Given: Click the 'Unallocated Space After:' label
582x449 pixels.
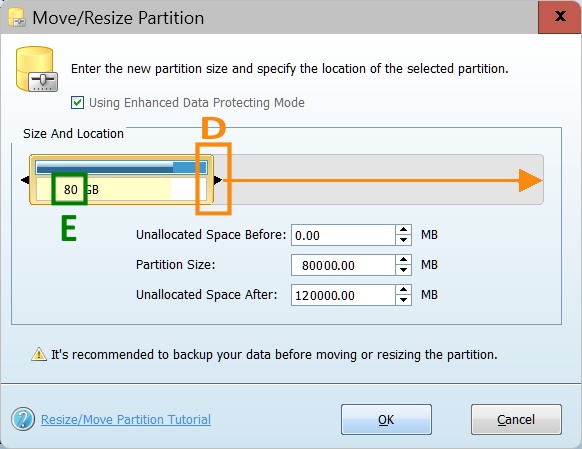Looking at the screenshot, I should tap(207, 295).
